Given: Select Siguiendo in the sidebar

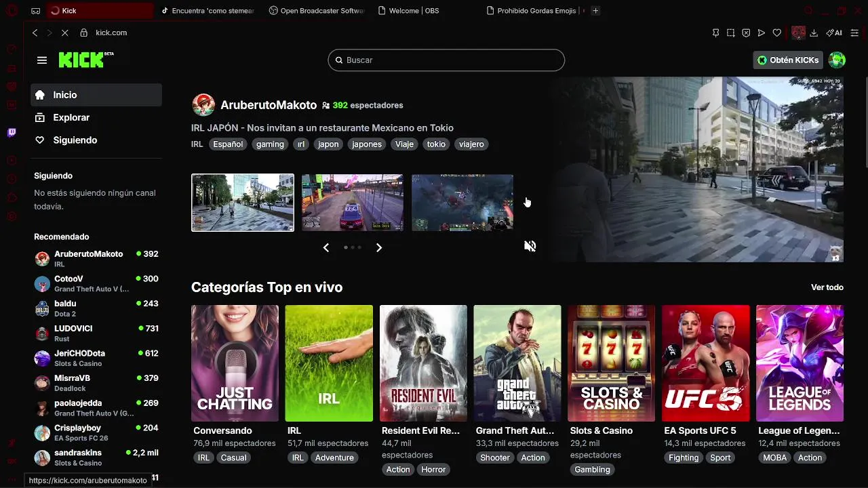Looking at the screenshot, I should click(96, 140).
